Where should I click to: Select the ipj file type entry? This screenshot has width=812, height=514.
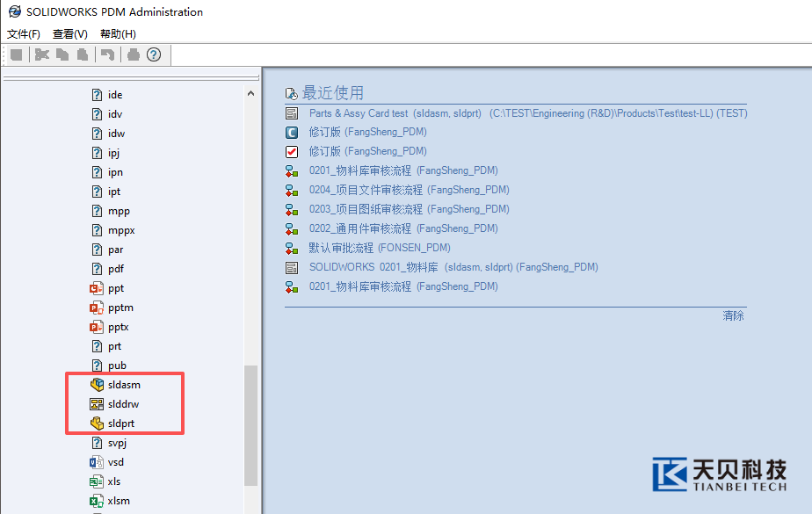point(114,153)
